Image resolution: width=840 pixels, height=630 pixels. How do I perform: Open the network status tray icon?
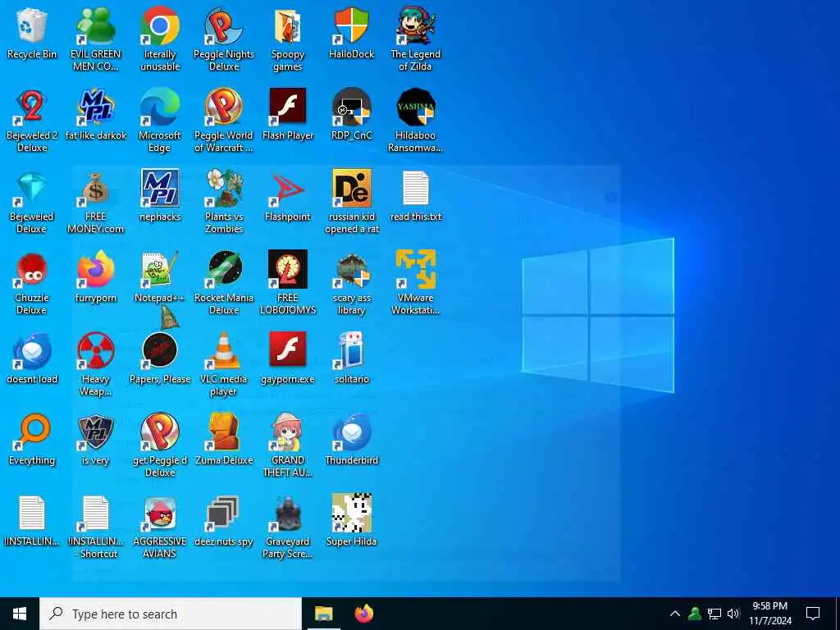coord(714,614)
